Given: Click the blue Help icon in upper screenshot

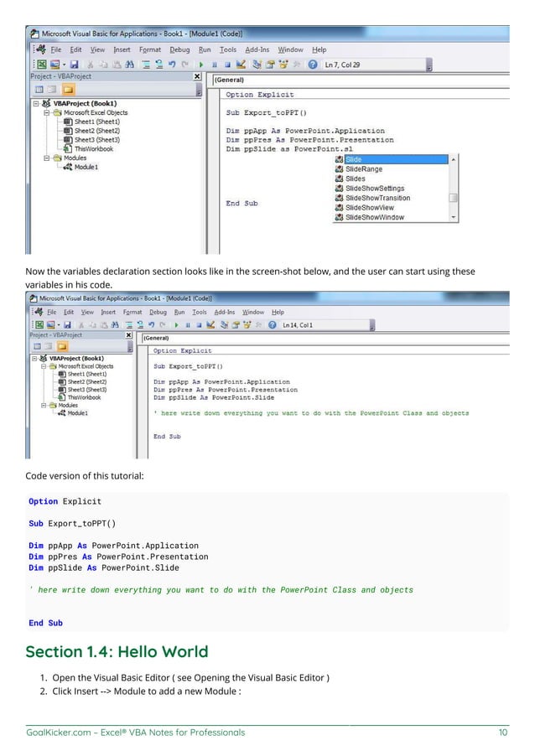Looking at the screenshot, I should coord(313,65).
